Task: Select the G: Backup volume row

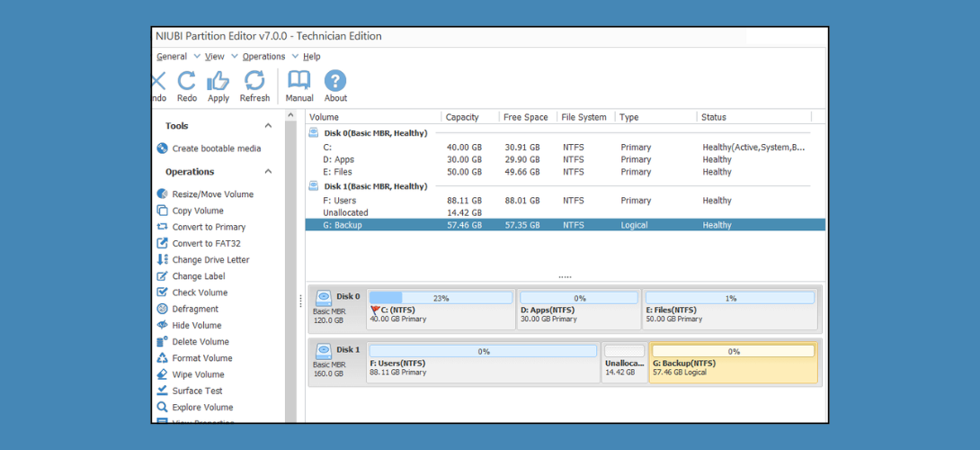Action: tap(565, 225)
